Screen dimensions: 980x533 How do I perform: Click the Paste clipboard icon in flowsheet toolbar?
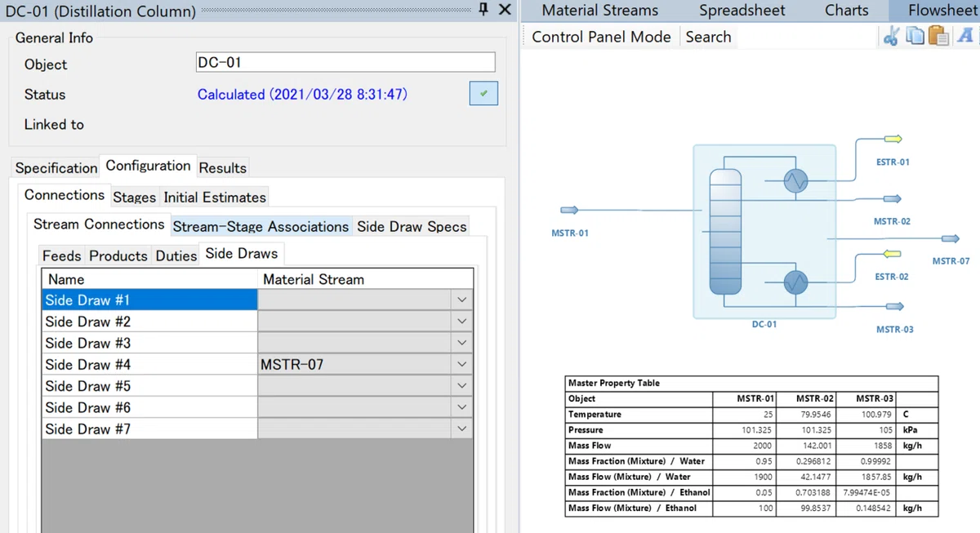[939, 37]
